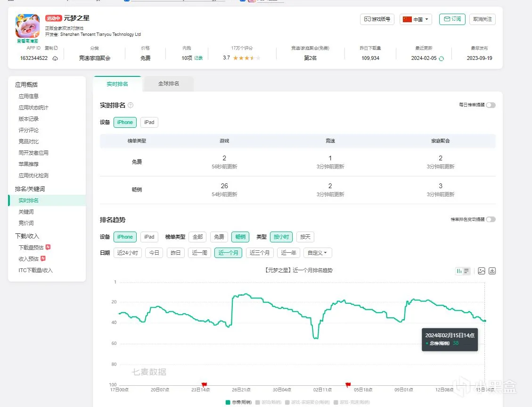Select iPhone device in 实时排名 section
This screenshot has height=407, width=532.
point(125,122)
